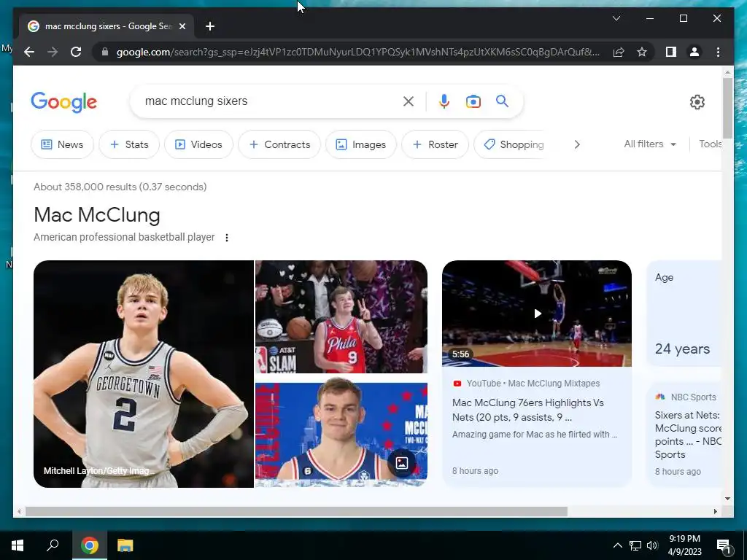The width and height of the screenshot is (747, 560).
Task: Open Windows notification center
Action: click(x=724, y=546)
